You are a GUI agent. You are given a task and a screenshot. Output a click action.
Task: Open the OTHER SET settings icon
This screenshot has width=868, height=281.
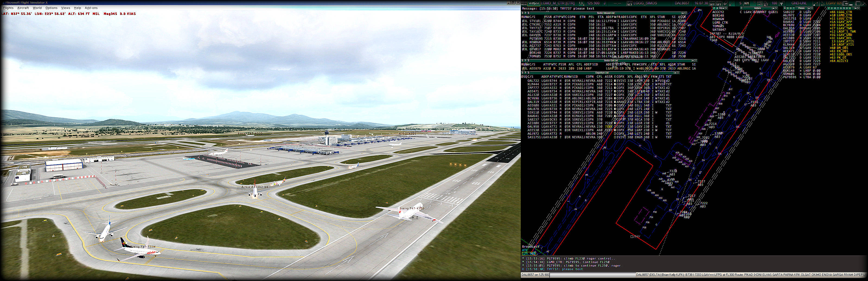pos(712,3)
